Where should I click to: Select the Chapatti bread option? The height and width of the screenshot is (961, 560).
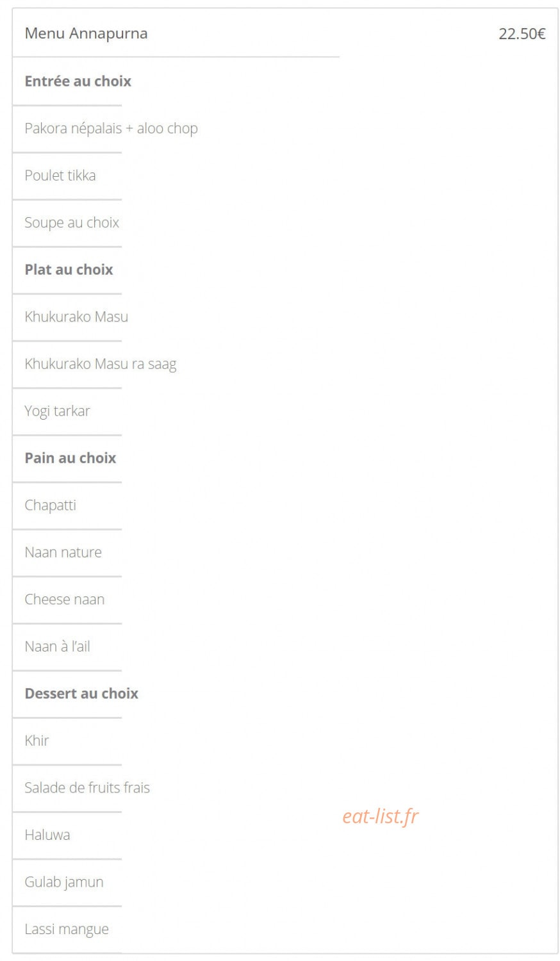click(51, 505)
